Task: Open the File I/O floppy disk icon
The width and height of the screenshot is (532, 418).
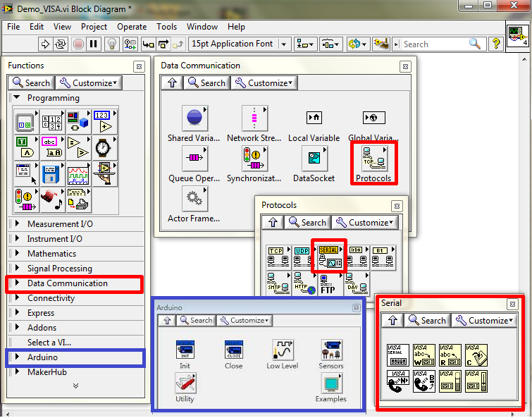Action: (x=53, y=173)
